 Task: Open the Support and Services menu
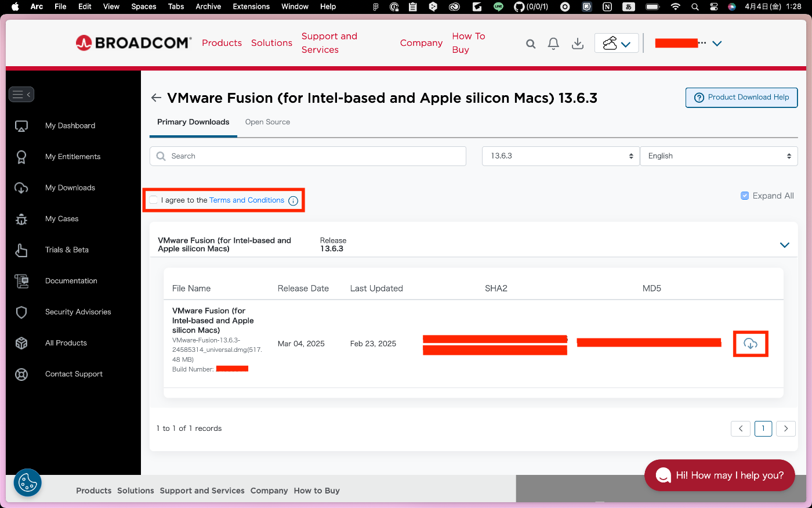click(x=329, y=43)
